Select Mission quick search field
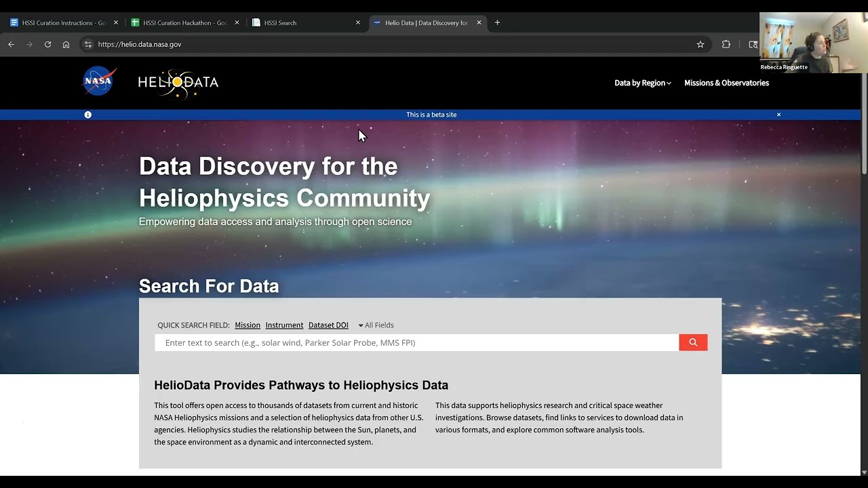This screenshot has width=868, height=488. click(248, 325)
